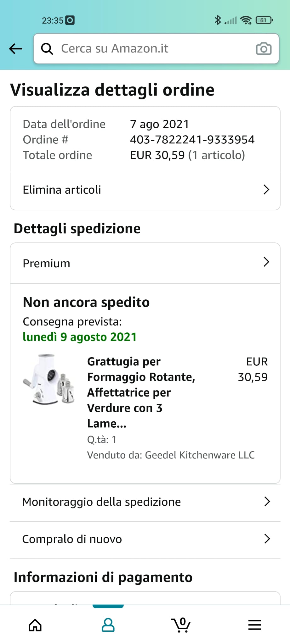The width and height of the screenshot is (290, 644).
Task: Tap the back arrow icon
Action: click(x=16, y=49)
